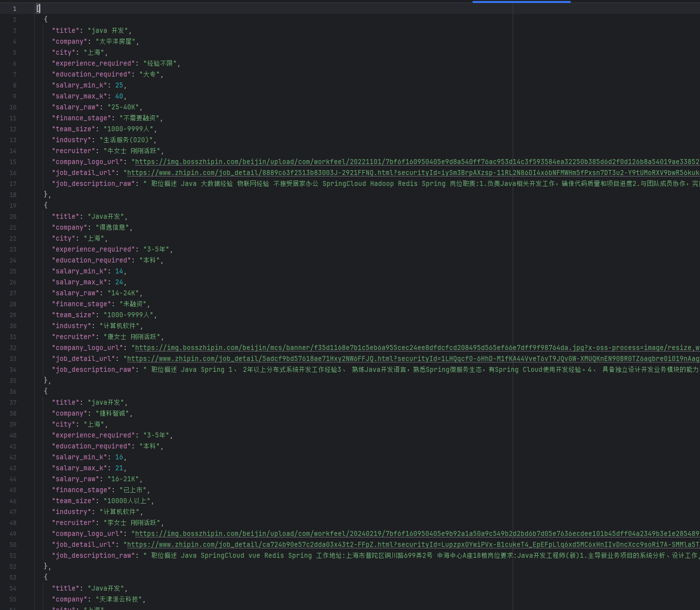Click the salary_raw value "14-24K"
This screenshot has width=700, height=610.
pyautogui.click(x=124, y=293)
